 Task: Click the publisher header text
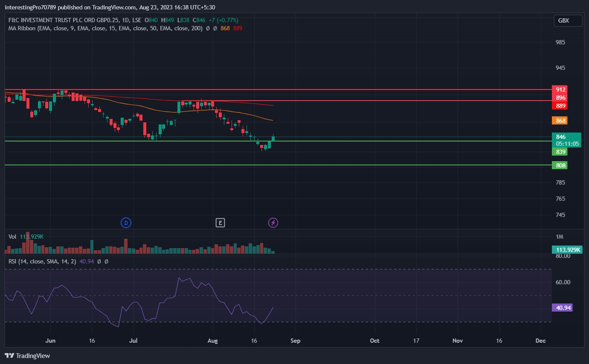110,7
